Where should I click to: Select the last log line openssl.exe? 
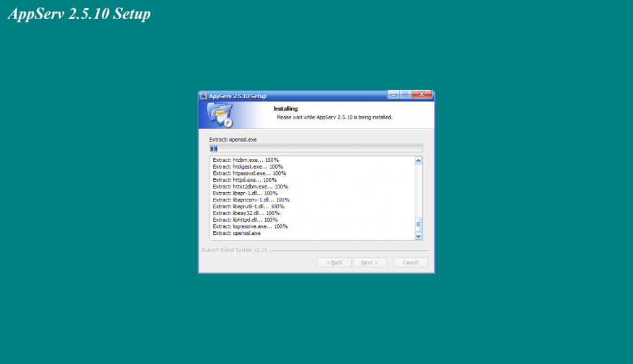pyautogui.click(x=237, y=233)
